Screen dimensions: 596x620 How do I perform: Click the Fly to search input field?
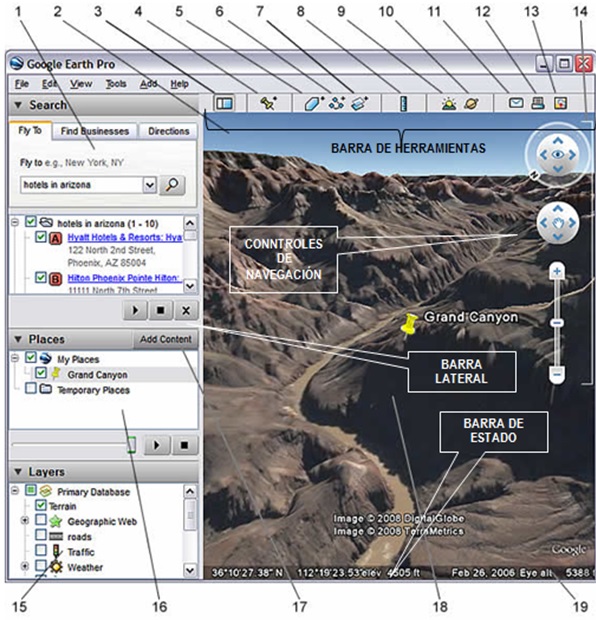coord(82,185)
